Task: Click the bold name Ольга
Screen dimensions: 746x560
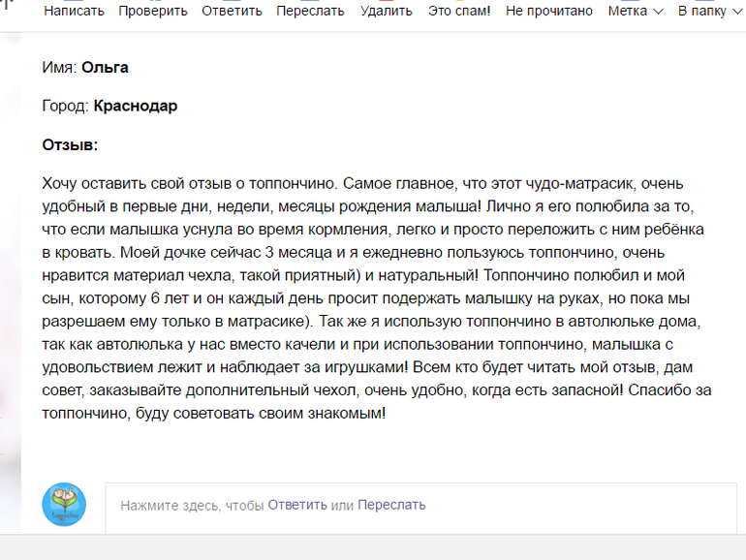Action: (x=105, y=68)
